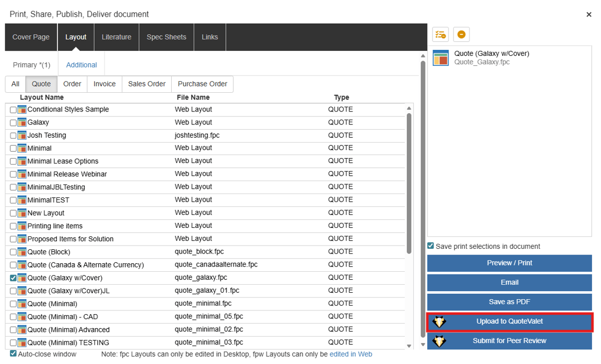Click the Printing line items layout icon
Screen dimensions: 601x364
22,226
